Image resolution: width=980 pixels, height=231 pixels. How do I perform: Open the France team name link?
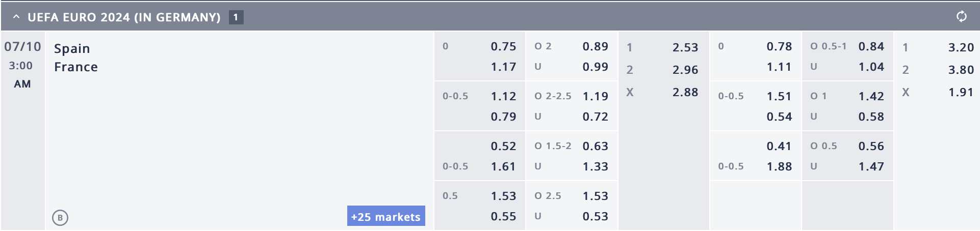click(76, 67)
